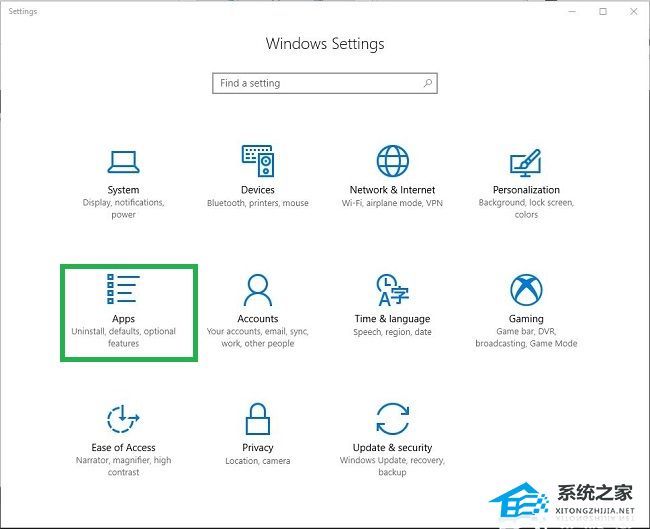Open Gaming via the Xbox icon
650x529 pixels.
(526, 290)
